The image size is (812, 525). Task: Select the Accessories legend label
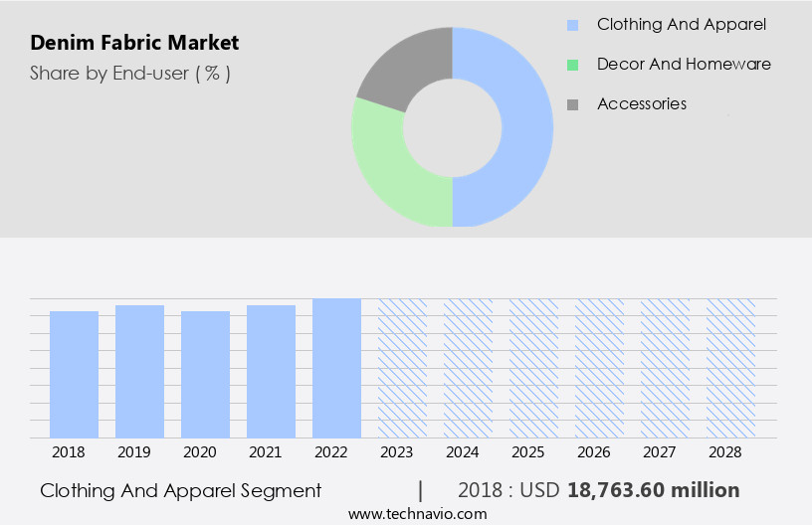641,103
